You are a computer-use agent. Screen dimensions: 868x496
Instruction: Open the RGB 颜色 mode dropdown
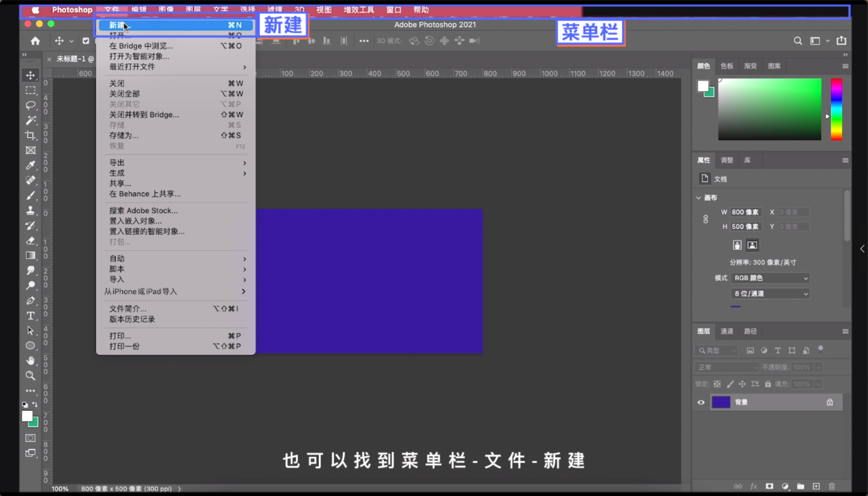tap(770, 278)
